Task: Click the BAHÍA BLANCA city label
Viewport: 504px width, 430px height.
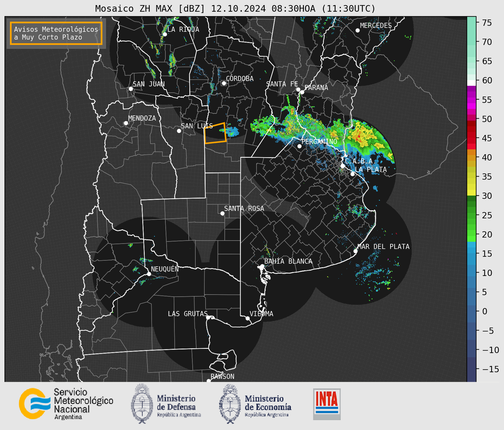Action: coord(288,261)
